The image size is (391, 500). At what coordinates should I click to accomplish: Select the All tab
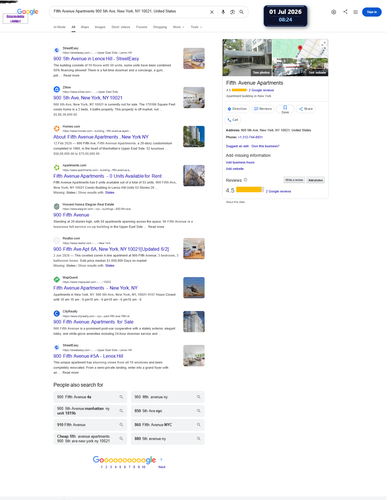[74, 27]
